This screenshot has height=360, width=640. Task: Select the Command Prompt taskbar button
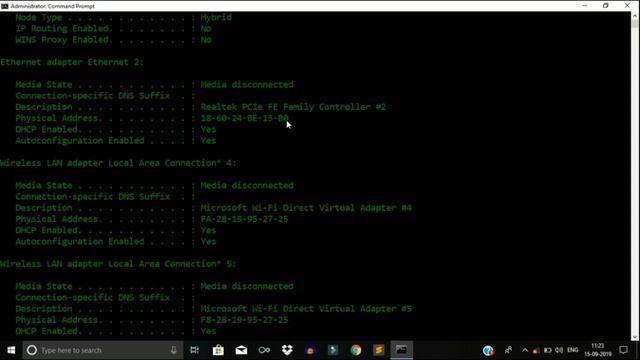402,350
